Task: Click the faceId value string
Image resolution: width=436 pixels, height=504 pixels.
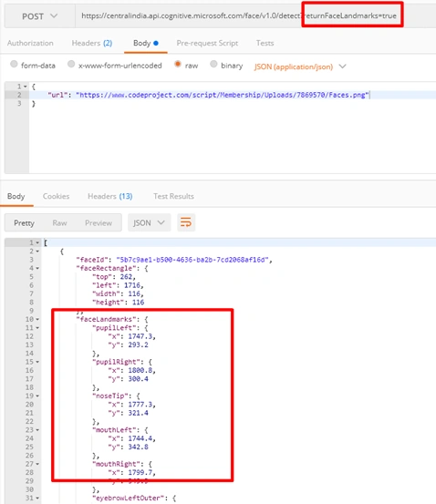Action: pos(192,260)
